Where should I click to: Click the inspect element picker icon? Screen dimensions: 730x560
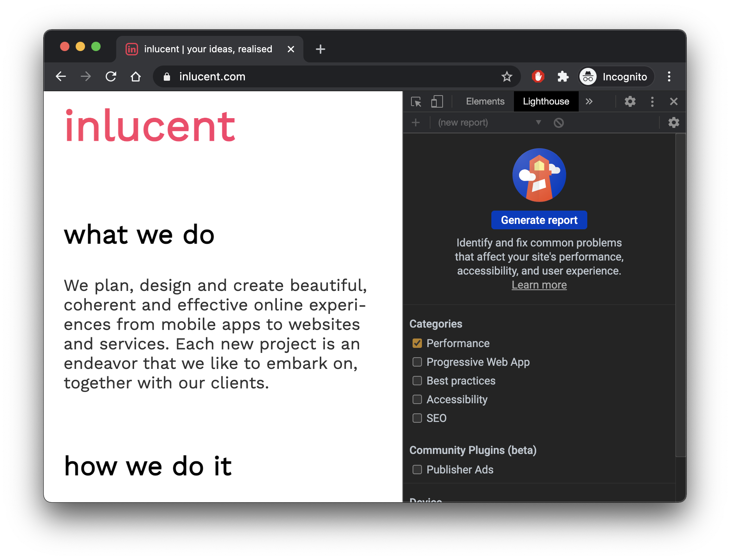pyautogui.click(x=416, y=102)
